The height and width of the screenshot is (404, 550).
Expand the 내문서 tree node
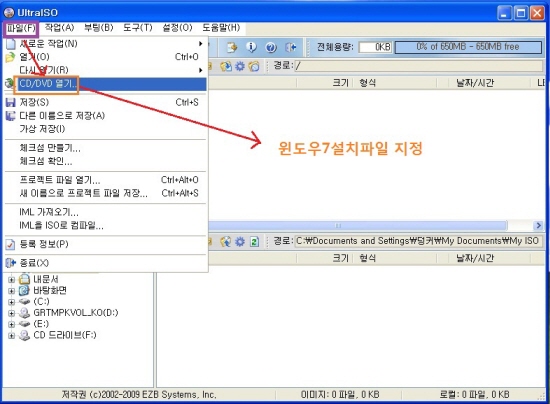tap(11, 280)
